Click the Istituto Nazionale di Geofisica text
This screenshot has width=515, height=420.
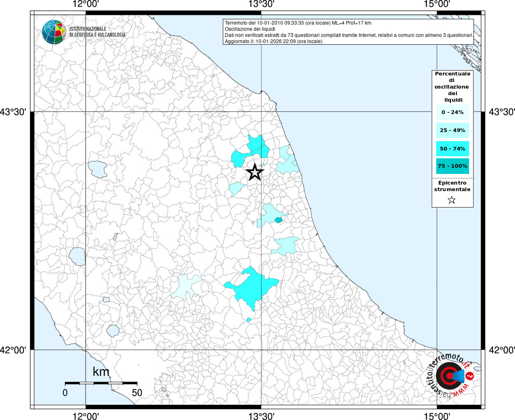coord(97,32)
